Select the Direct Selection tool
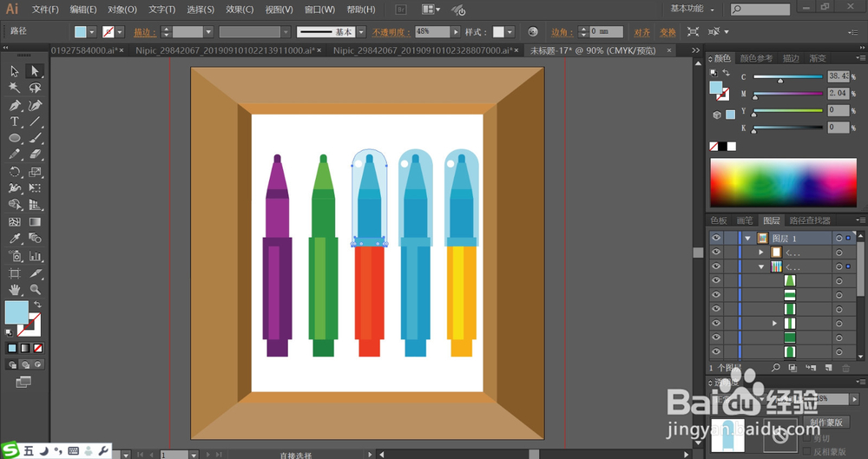Viewport: 868px width, 459px height. 35,71
